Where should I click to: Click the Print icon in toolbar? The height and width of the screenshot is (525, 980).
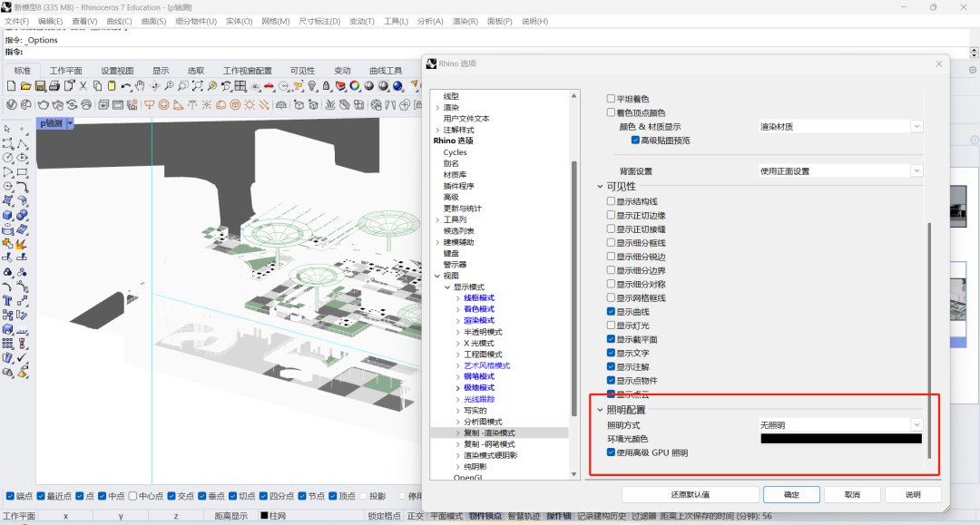[54, 86]
